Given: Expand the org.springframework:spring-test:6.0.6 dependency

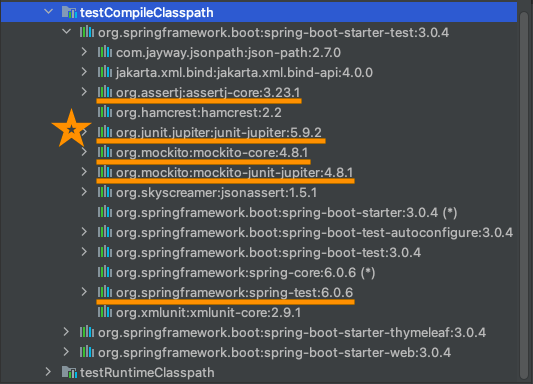Looking at the screenshot, I should 84,292.
